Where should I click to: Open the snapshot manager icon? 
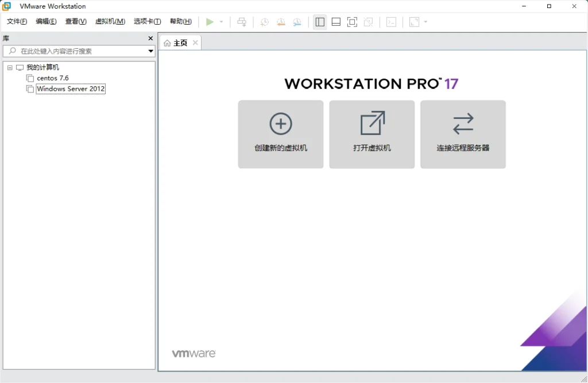[x=297, y=22]
